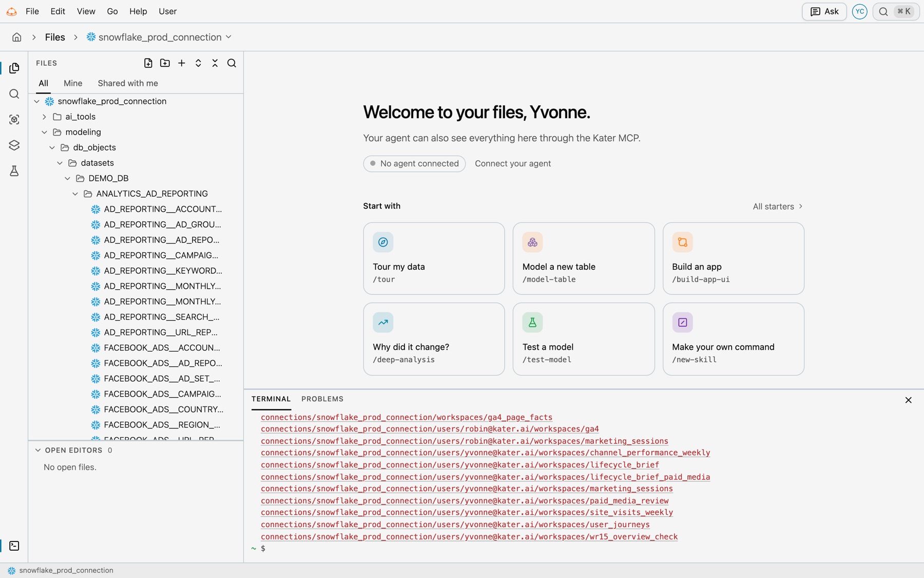The height and width of the screenshot is (578, 924).
Task: Collapse the snowflake_prod_connection tree root
Action: coord(37,101)
